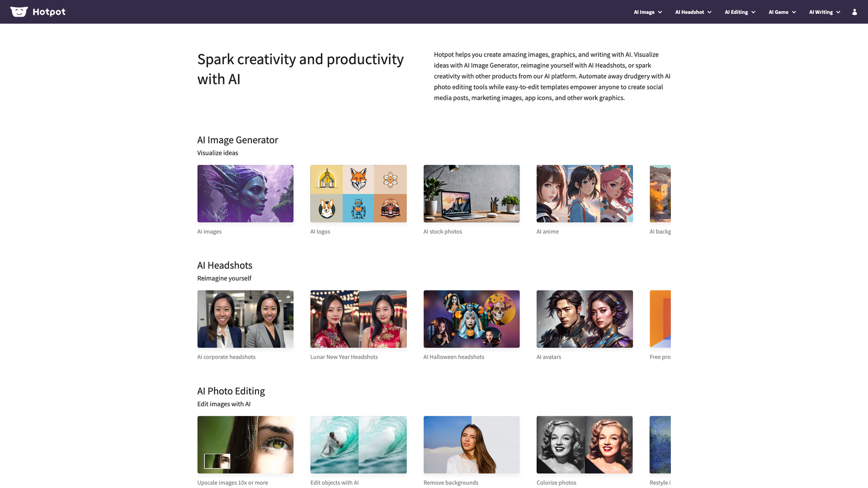Open the Upscale images eye thumbnail
Viewport: 868px width, 488px height.
click(245, 445)
